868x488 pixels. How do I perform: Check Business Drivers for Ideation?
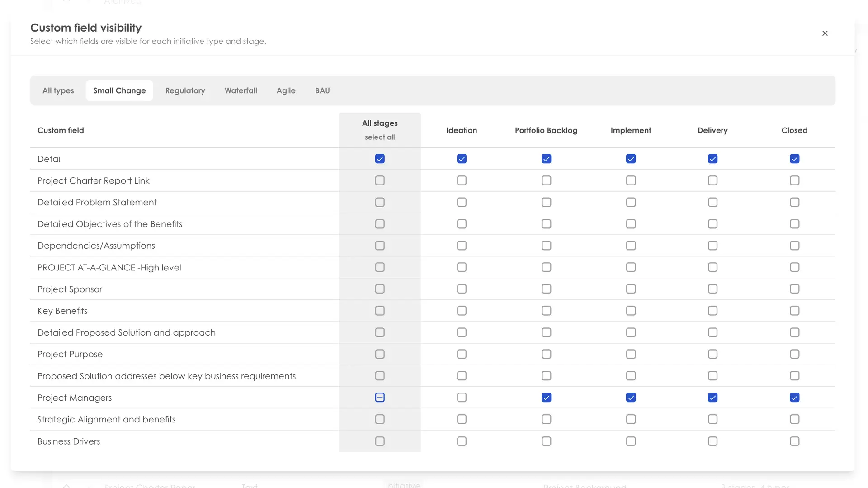[462, 441]
